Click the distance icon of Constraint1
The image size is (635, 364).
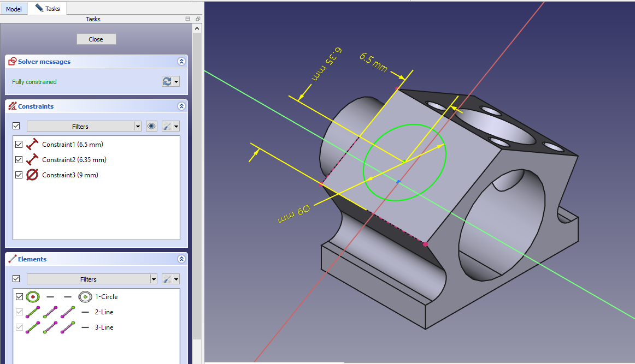[32, 145]
